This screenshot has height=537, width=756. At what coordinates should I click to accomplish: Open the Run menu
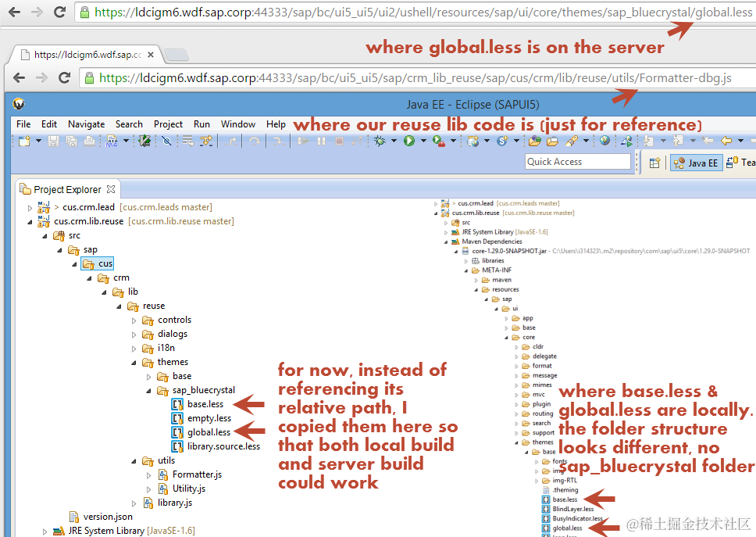(201, 124)
